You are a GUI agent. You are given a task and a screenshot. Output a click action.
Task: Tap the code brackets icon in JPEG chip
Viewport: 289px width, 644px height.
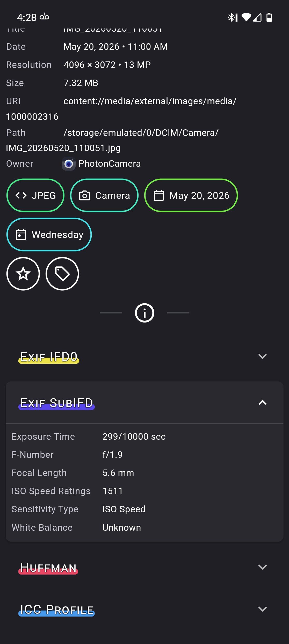point(21,195)
